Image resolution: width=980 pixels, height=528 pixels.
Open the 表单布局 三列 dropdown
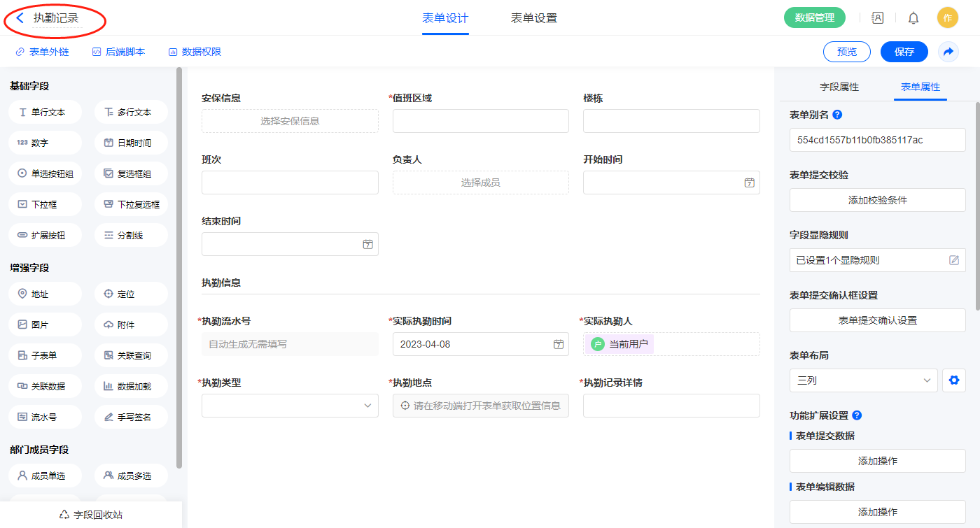point(863,380)
